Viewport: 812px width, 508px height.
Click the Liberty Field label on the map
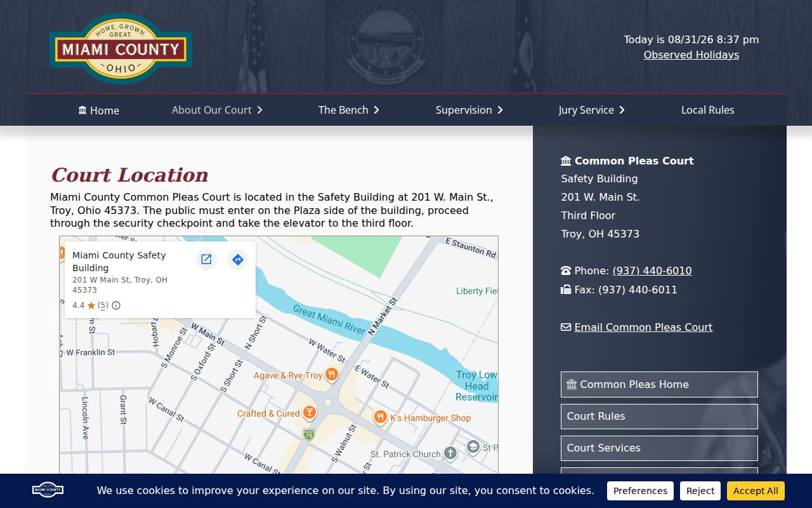click(x=477, y=291)
